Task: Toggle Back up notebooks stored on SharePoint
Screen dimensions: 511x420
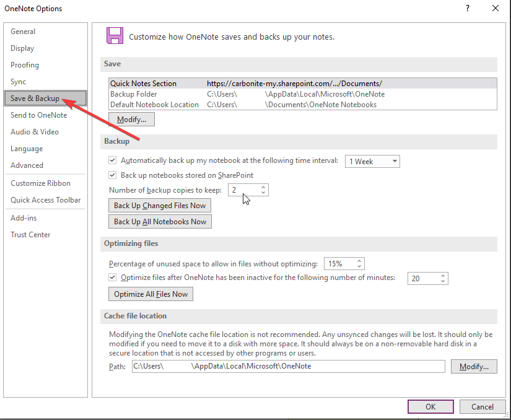Action: 113,175
